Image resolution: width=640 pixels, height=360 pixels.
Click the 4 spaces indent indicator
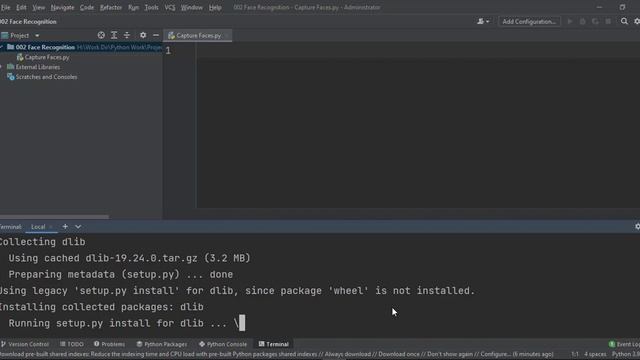coord(595,354)
